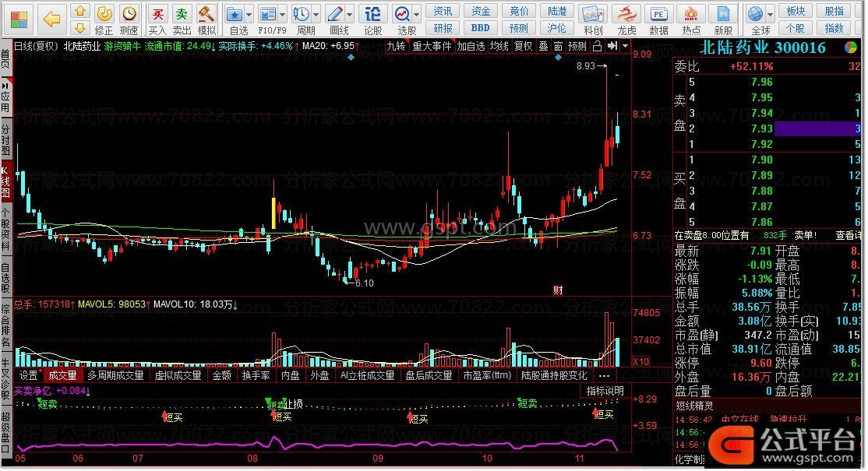
Task: Toggle 窗 multi-window mode in chart toolbar
Action: (x=558, y=47)
